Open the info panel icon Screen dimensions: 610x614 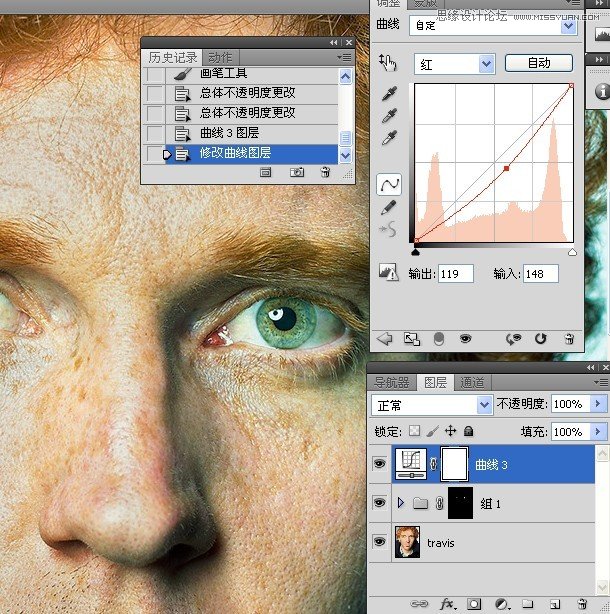pyautogui.click(x=602, y=91)
